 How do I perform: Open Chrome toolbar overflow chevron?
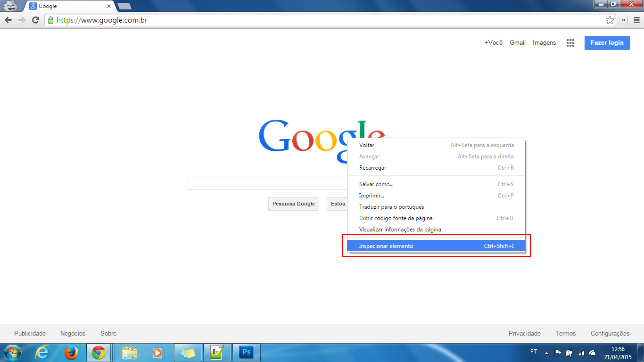coord(624,20)
